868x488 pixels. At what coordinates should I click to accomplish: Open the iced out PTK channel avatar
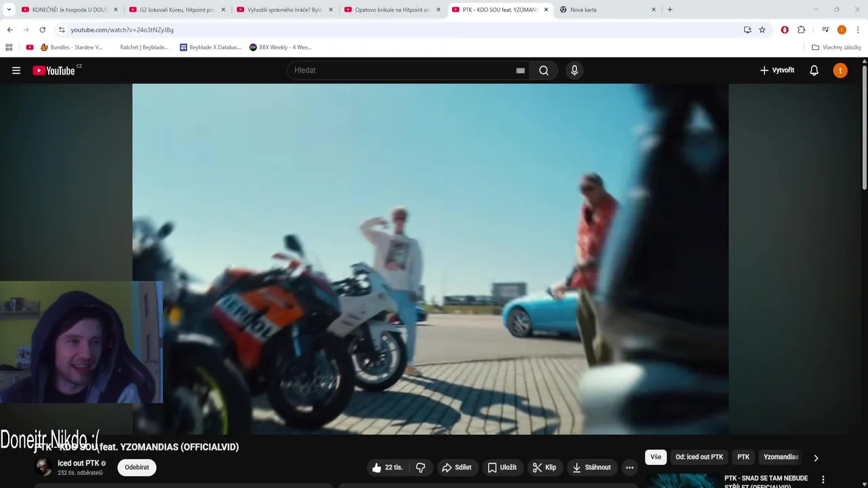(x=43, y=467)
